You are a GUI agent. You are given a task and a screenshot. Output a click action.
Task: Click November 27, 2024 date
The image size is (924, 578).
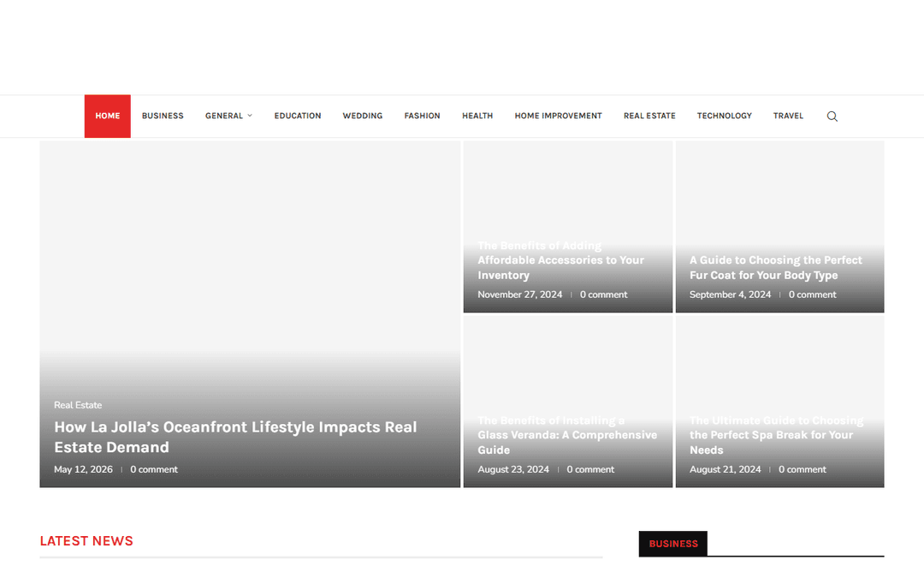coord(520,295)
